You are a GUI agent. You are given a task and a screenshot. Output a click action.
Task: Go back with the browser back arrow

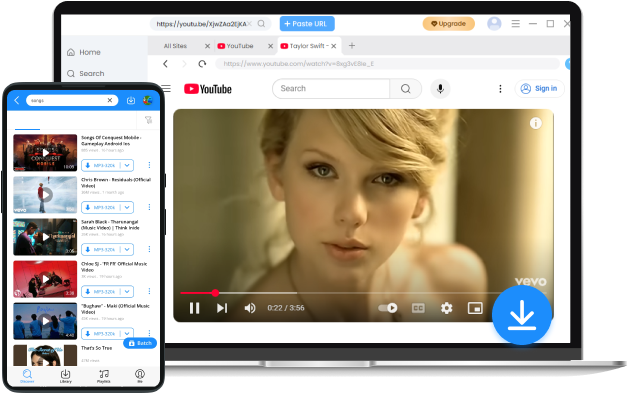(165, 64)
